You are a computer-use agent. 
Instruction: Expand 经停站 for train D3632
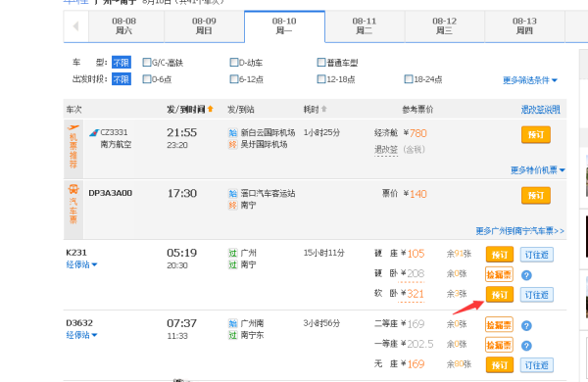coord(81,335)
